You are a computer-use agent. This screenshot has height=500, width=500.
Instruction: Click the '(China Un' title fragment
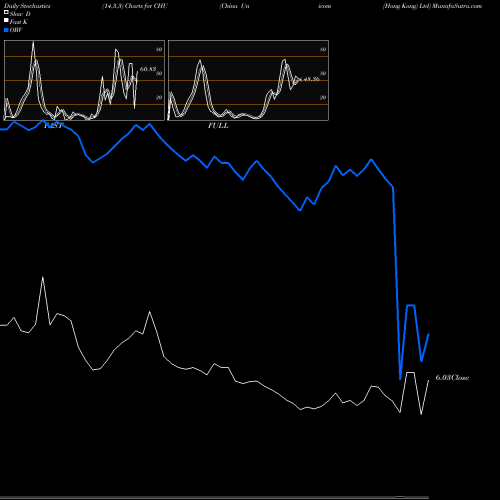point(234,6)
